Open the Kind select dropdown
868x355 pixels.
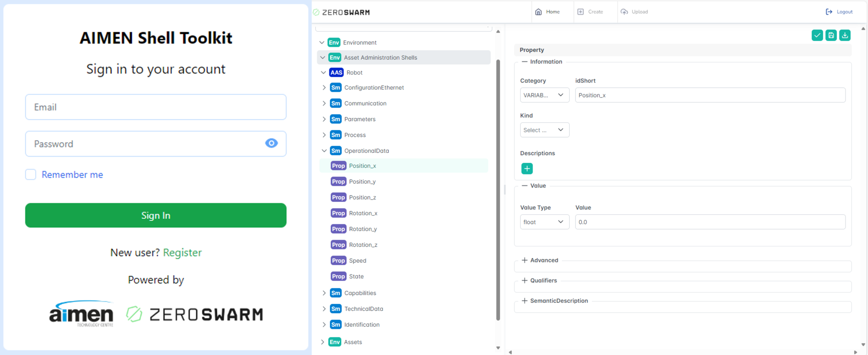[544, 130]
